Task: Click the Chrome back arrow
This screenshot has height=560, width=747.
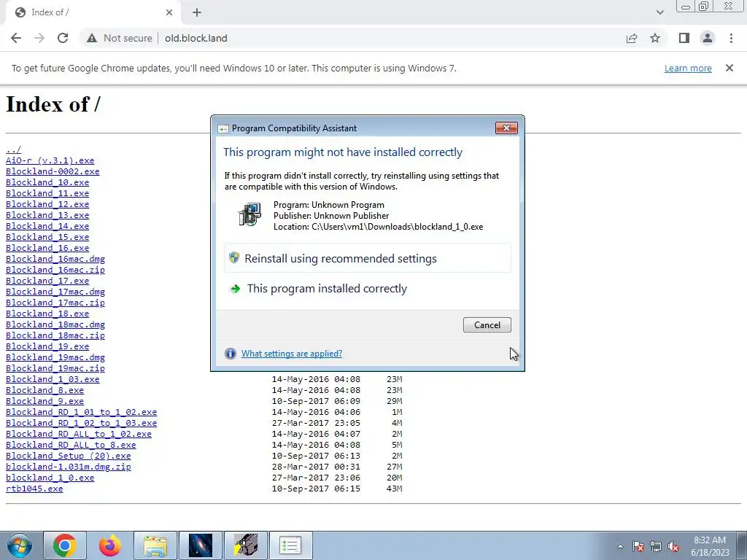Action: (x=16, y=38)
